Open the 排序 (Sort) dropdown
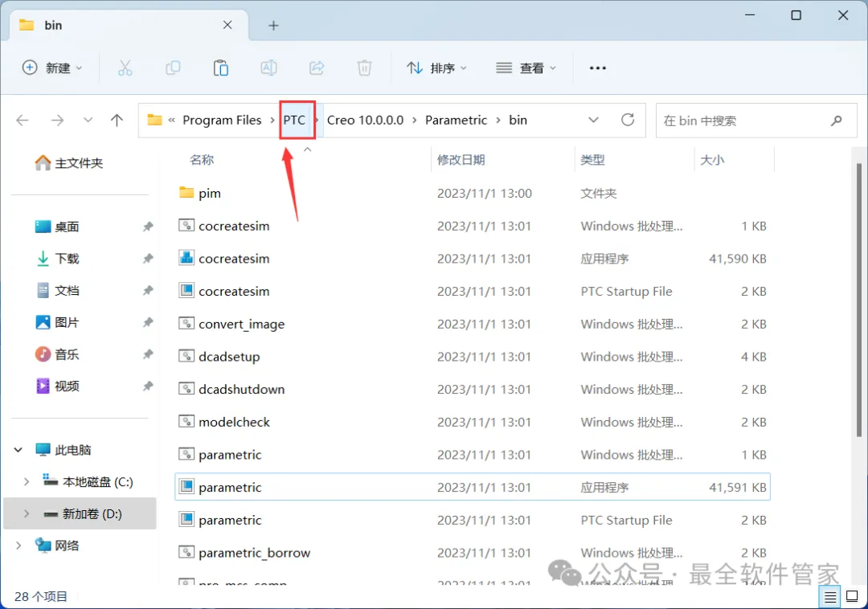Viewport: 868px width, 609px height. pos(436,68)
